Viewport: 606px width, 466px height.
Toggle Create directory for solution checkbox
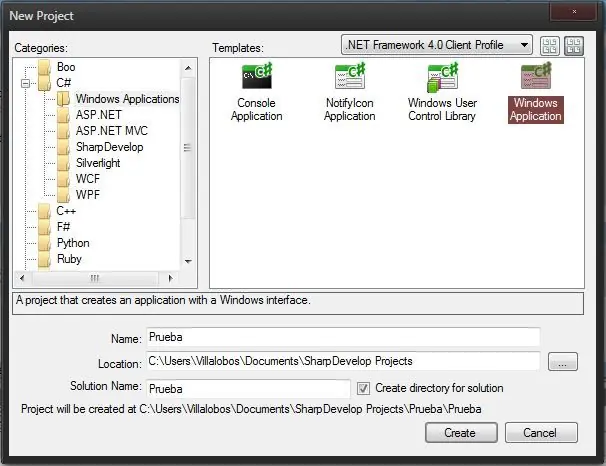(363, 388)
